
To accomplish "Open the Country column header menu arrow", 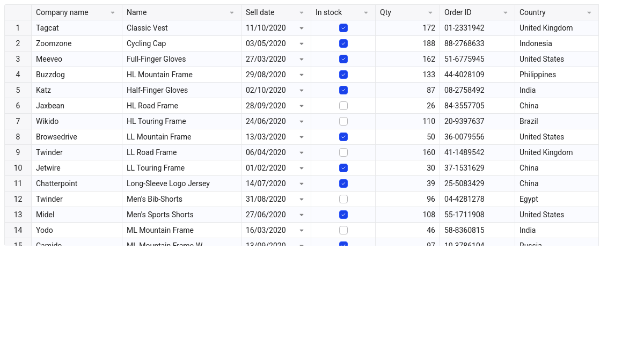I will [x=589, y=13].
